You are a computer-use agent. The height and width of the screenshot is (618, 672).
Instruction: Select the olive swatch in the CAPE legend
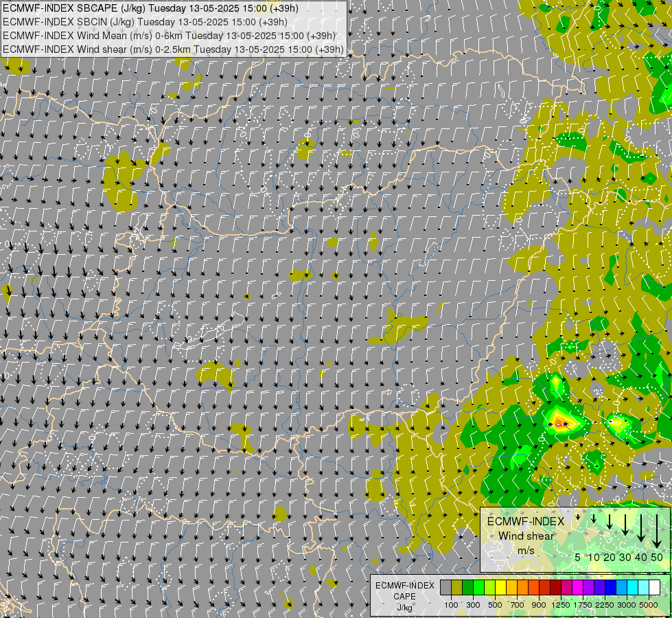click(457, 588)
